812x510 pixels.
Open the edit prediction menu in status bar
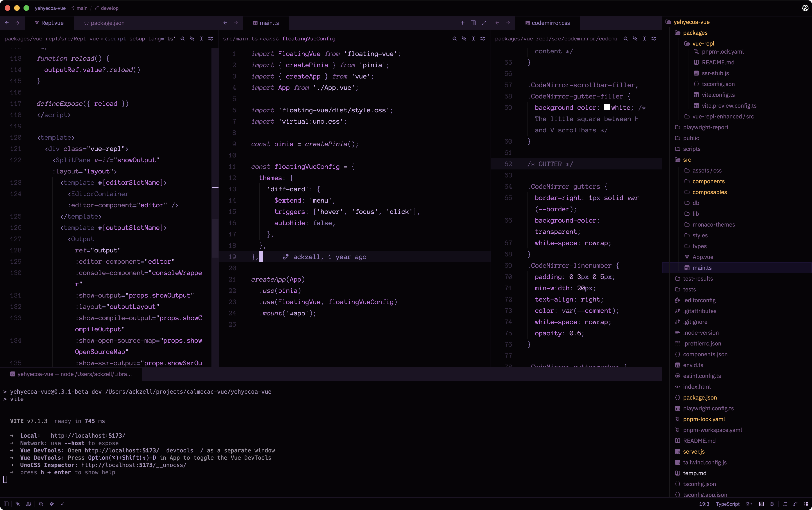point(749,504)
